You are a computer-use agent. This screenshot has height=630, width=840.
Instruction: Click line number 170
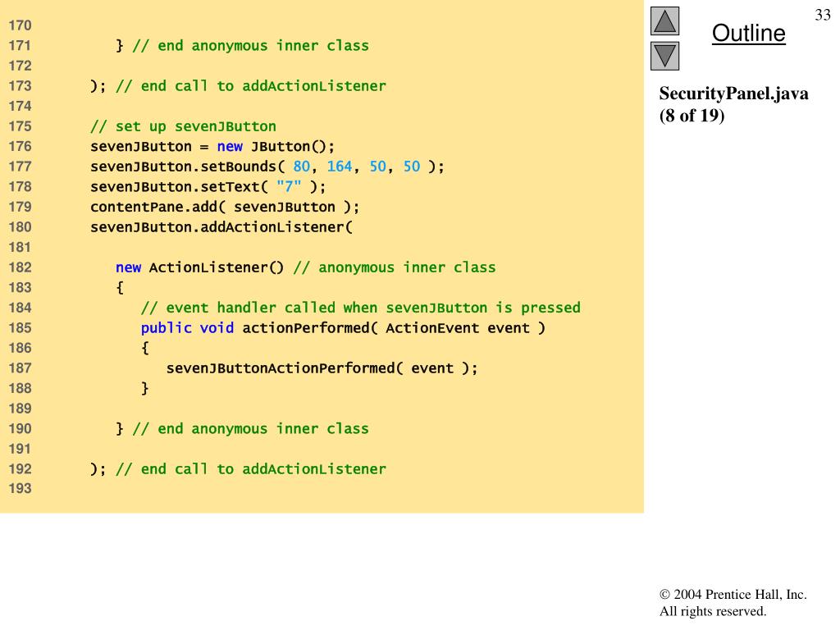(20, 25)
